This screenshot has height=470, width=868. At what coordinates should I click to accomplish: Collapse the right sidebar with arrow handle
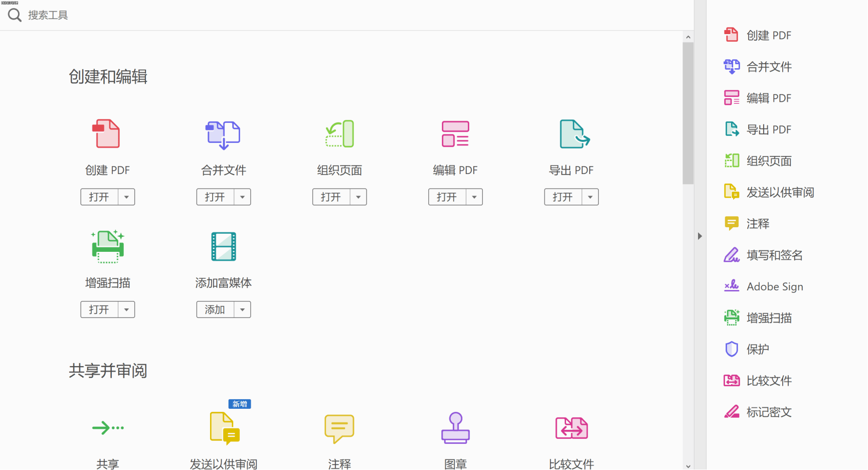(700, 236)
